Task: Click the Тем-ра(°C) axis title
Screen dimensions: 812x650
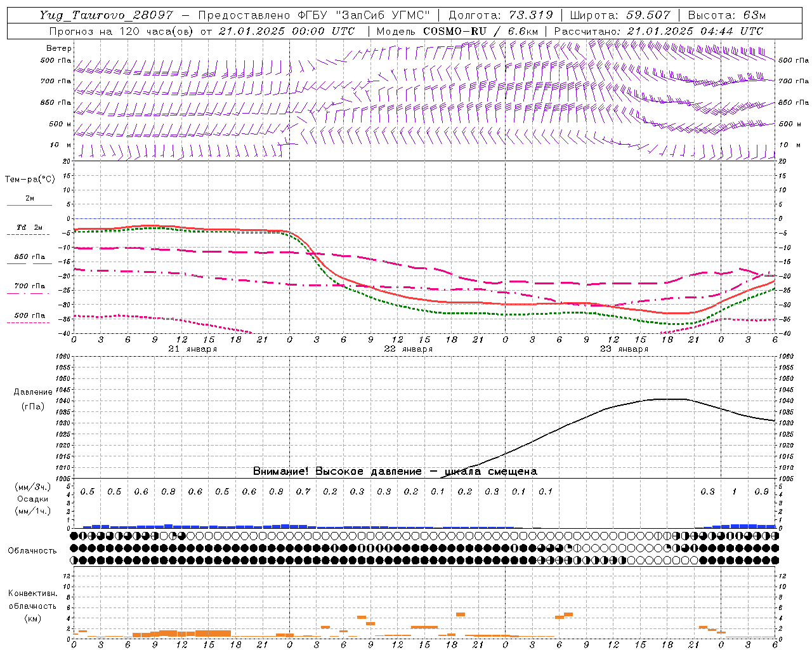Action: (30, 180)
